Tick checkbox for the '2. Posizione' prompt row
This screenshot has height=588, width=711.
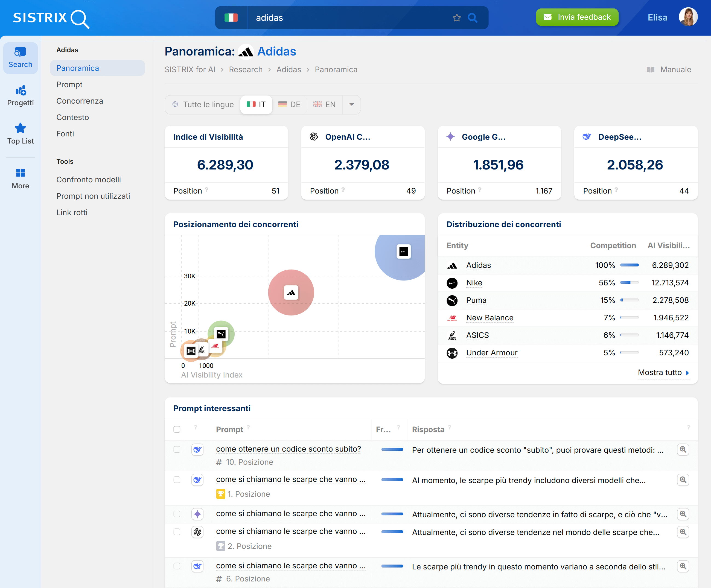177,532
